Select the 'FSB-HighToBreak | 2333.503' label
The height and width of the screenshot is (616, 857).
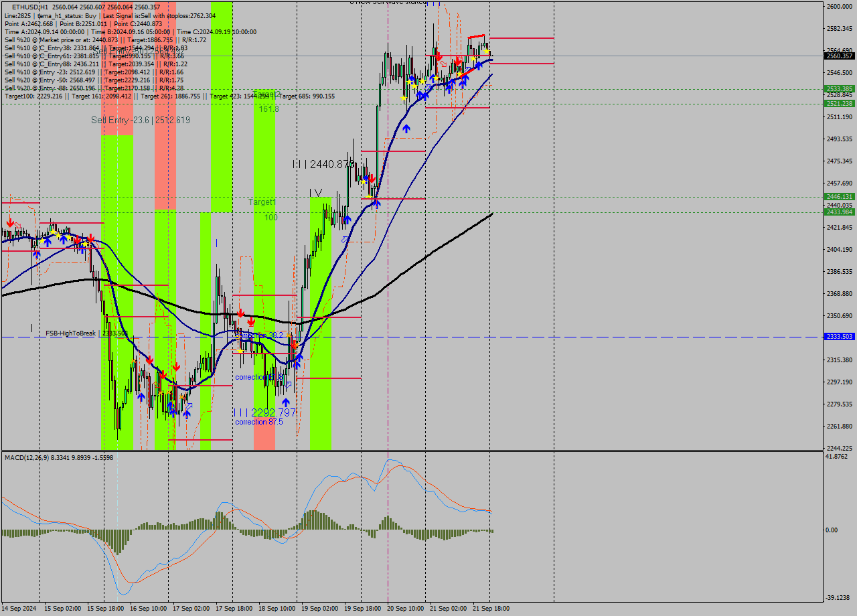86,333
